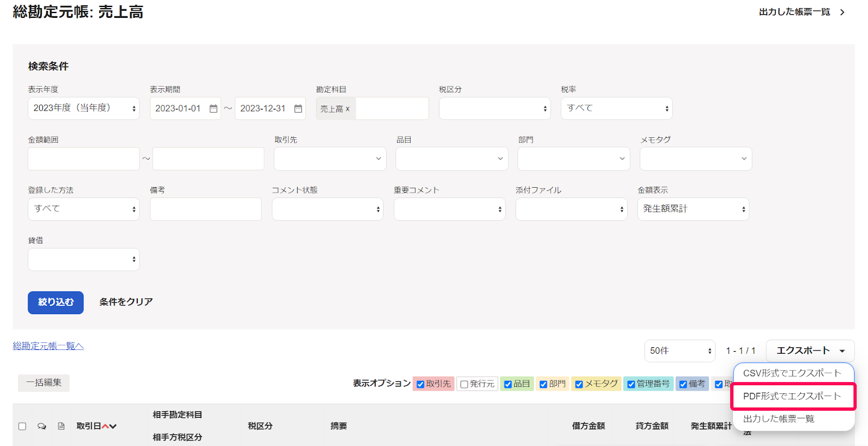Screen dimensions: 868x446
Task: Click the 絞り込む filter button
Action: click(x=56, y=303)
